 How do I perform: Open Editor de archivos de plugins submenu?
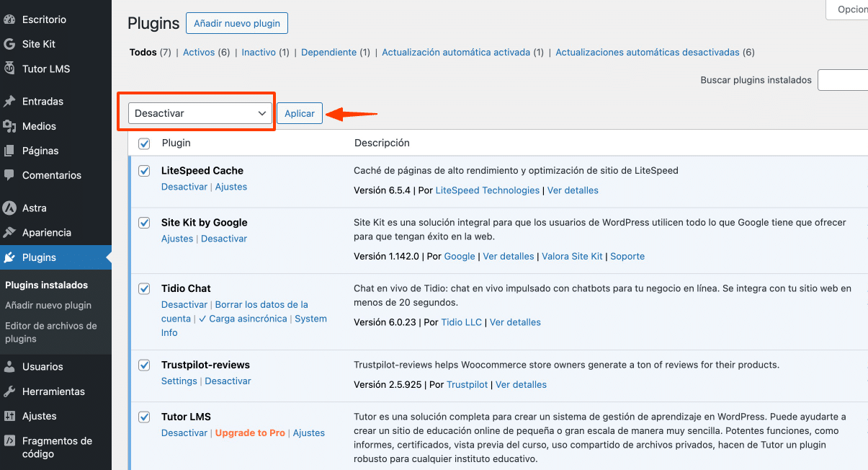point(50,332)
